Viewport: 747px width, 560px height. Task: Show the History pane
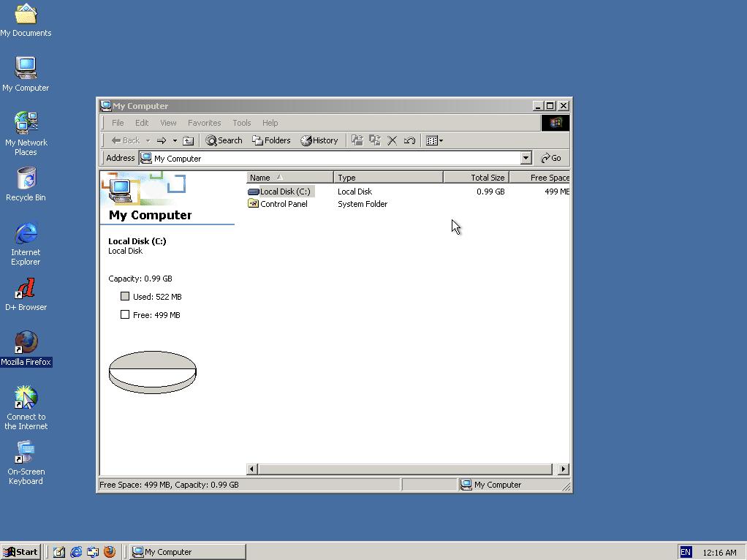(x=319, y=140)
